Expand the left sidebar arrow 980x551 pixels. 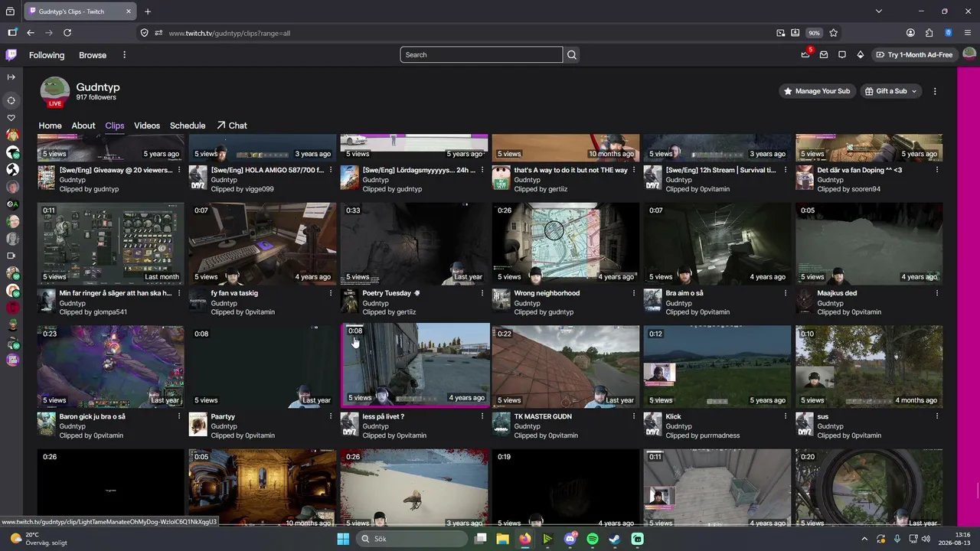click(11, 77)
